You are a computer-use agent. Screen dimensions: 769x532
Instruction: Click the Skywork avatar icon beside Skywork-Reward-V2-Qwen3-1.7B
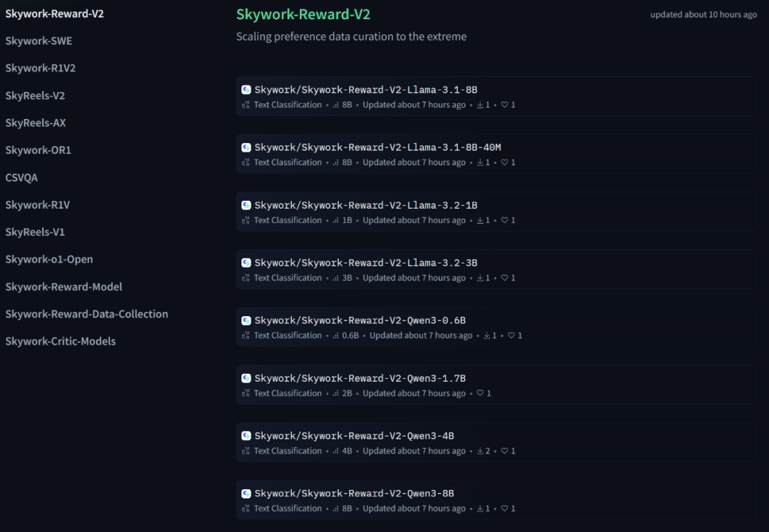[x=246, y=378]
